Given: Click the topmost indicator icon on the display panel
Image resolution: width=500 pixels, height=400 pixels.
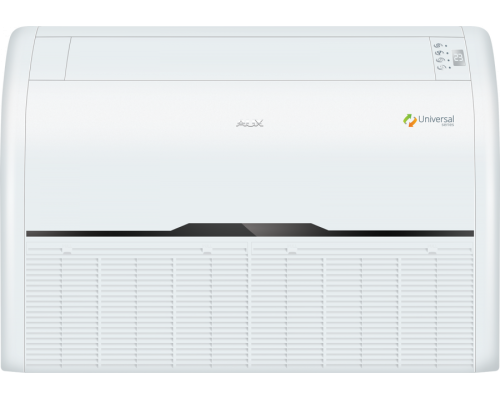Looking at the screenshot, I should tap(438, 45).
